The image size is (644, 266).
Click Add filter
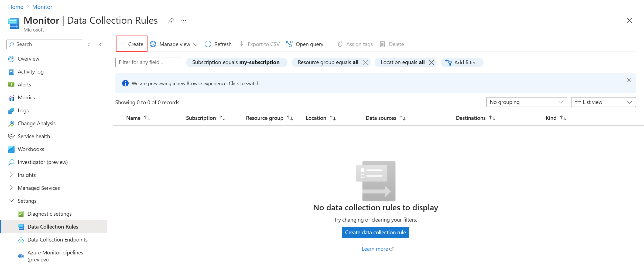462,62
